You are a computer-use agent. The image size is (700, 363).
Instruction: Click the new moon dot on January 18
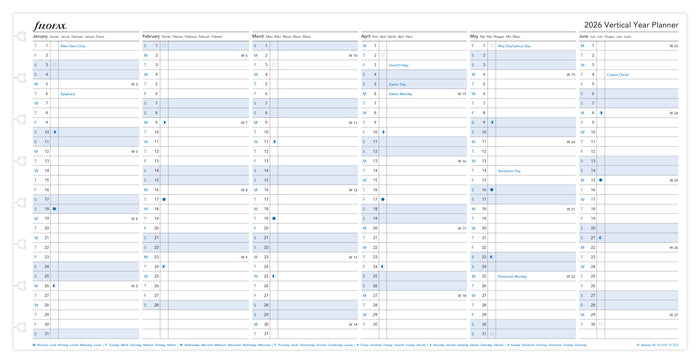(54, 209)
